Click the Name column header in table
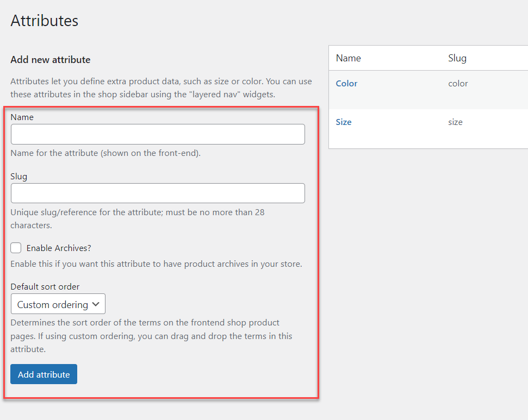The image size is (528, 420). (348, 58)
